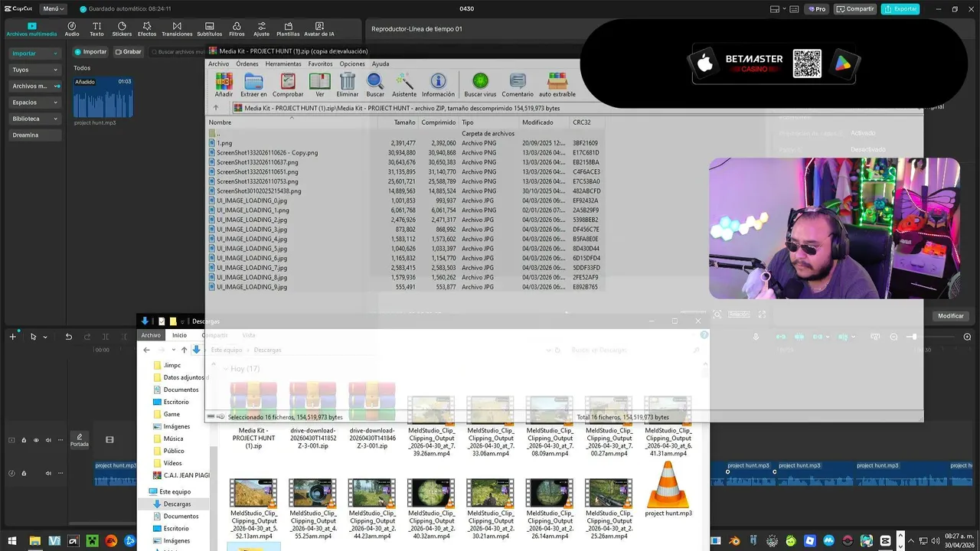The width and height of the screenshot is (980, 551).
Task: Open the Transiciones panel in CapCut
Action: click(177, 29)
